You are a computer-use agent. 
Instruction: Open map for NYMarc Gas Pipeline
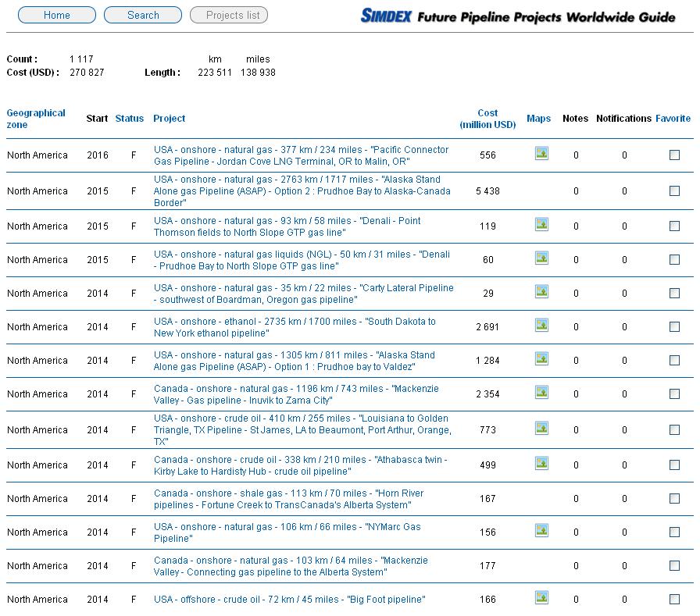[541, 530]
